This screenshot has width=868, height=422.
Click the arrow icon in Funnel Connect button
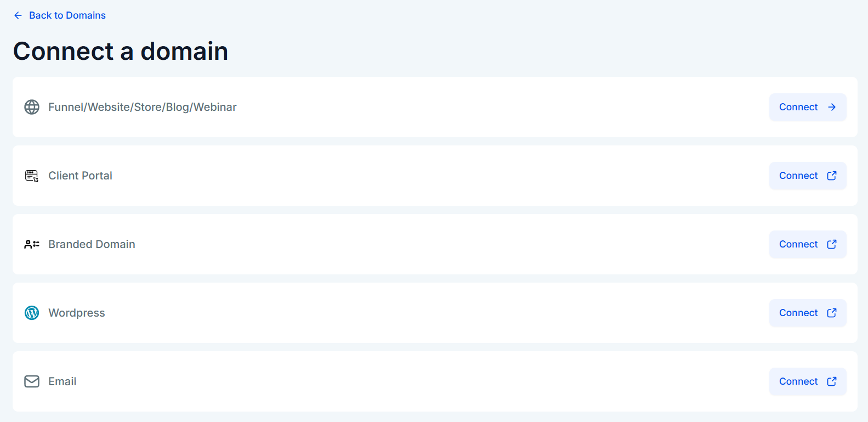click(832, 107)
